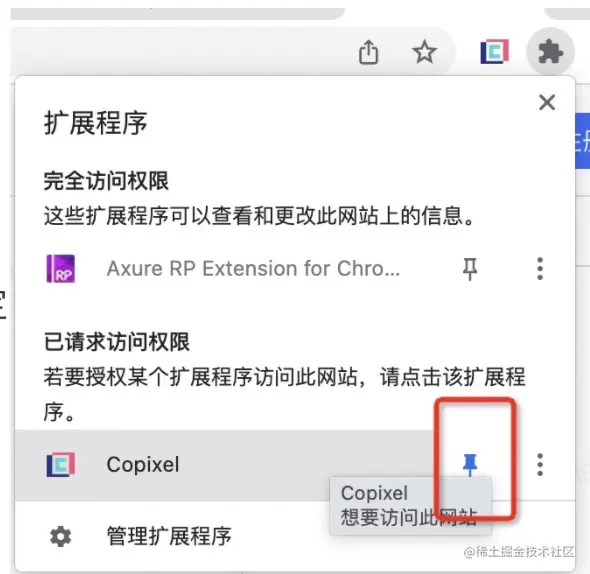Open the three-dot menu for Copixel
590x574 pixels.
point(540,465)
